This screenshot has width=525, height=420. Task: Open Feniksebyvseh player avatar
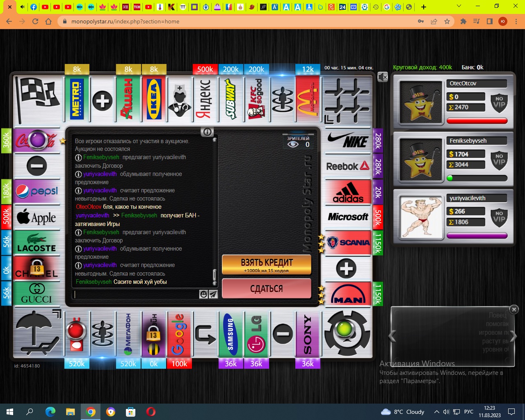click(420, 160)
